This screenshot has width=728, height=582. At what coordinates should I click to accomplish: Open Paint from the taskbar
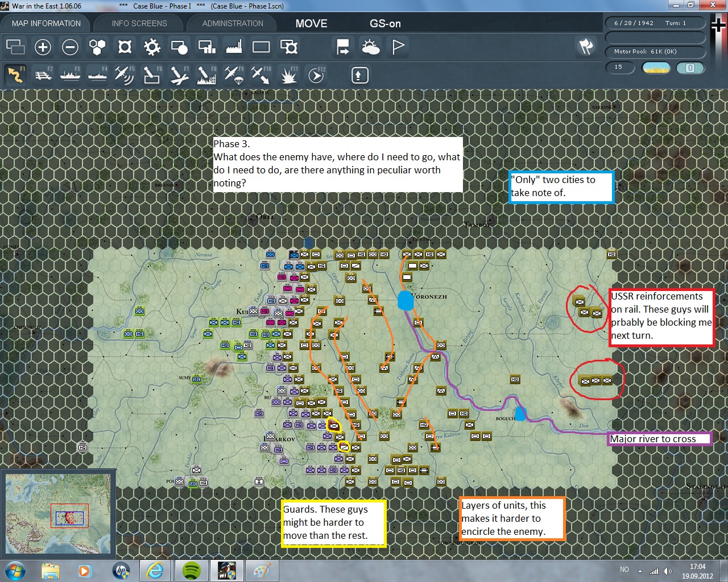click(x=262, y=570)
